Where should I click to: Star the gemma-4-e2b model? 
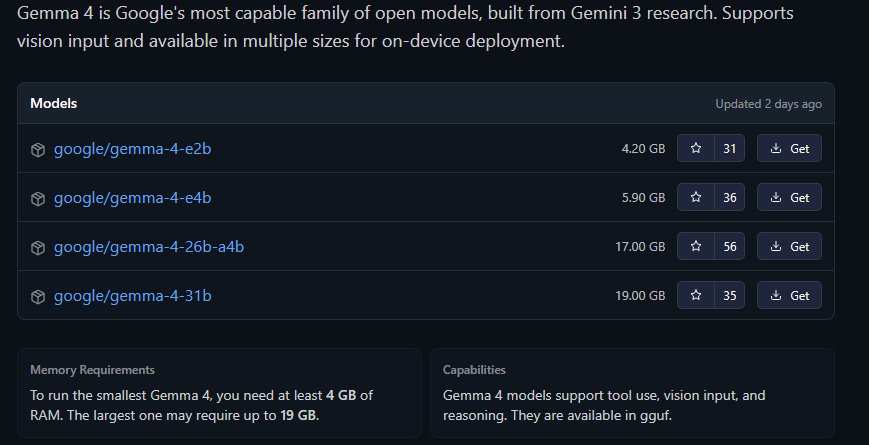pos(696,149)
